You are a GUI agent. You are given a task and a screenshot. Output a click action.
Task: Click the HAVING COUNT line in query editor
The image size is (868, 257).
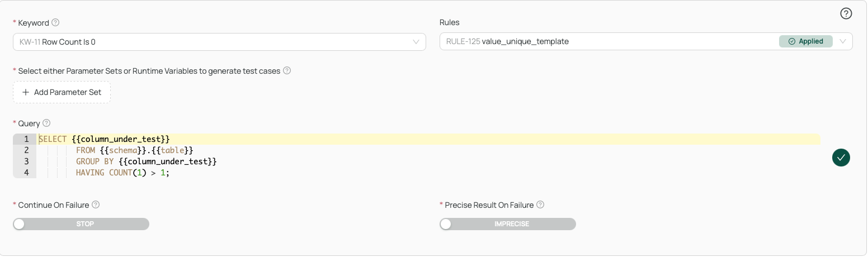[x=122, y=173]
